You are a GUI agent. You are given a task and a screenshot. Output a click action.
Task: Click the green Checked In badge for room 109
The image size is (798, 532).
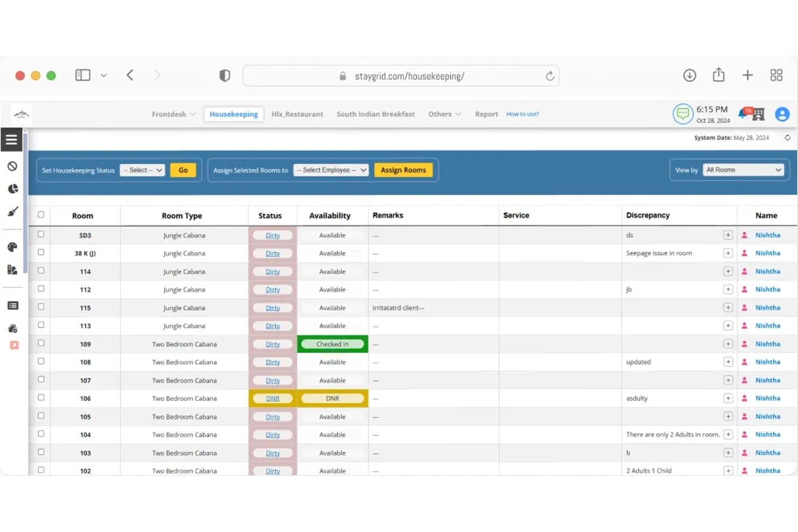point(333,344)
